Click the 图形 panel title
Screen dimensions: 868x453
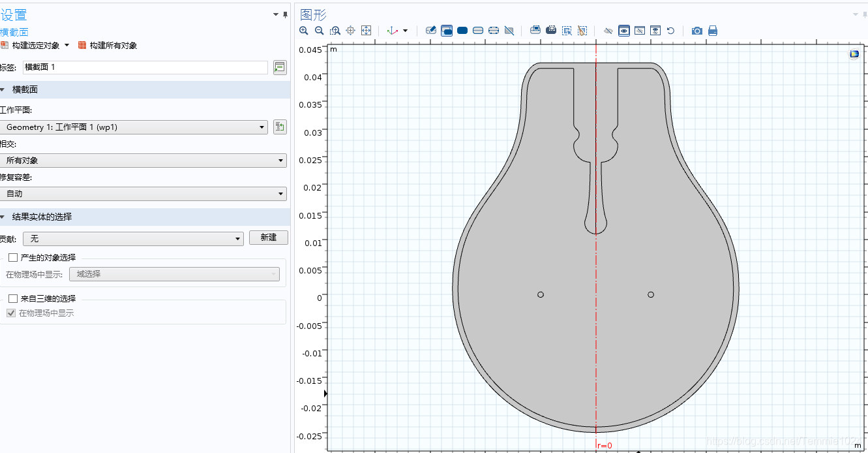click(313, 15)
